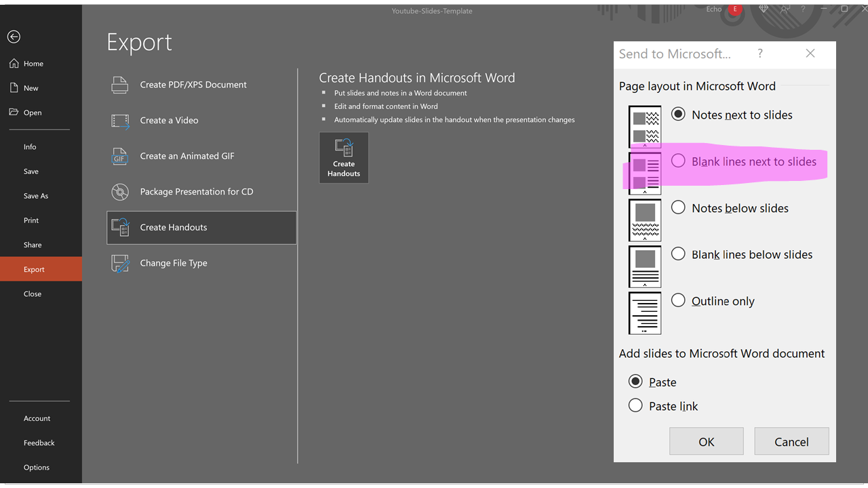Click the Create an Animated GIF icon
Image resolution: width=868 pixels, height=488 pixels.
tap(119, 156)
